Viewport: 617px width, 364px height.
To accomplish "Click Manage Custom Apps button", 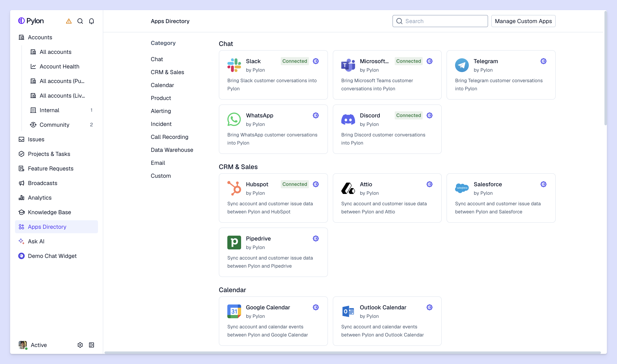I will [x=523, y=21].
